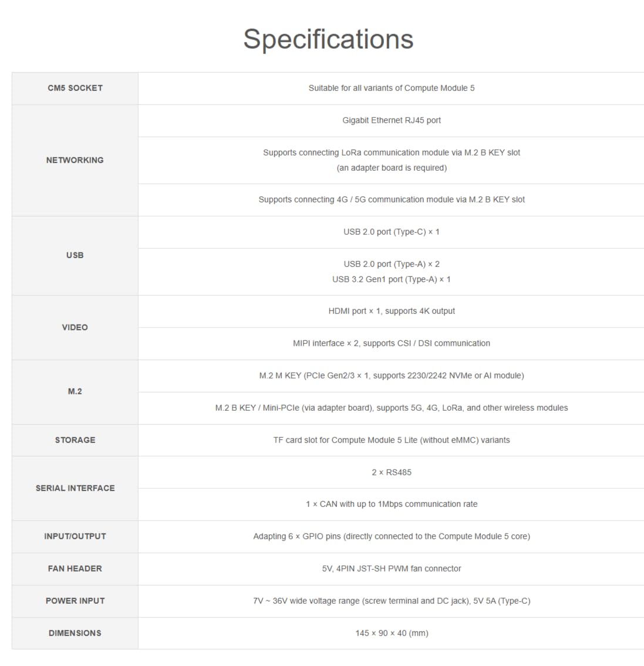Click the STORAGE row label
Screen dimensions: 644x666
[x=75, y=440]
